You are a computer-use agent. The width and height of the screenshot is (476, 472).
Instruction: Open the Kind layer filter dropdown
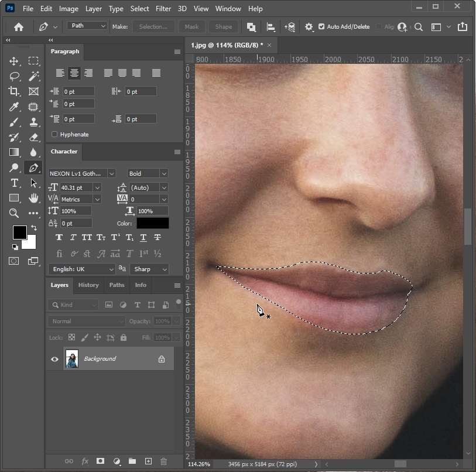click(x=73, y=305)
